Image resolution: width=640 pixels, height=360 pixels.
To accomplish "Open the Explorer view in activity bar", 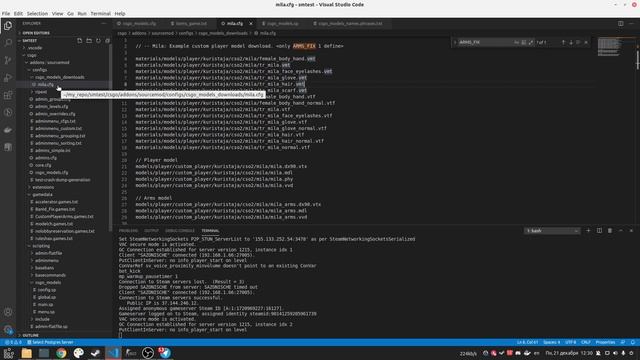I will [8, 25].
